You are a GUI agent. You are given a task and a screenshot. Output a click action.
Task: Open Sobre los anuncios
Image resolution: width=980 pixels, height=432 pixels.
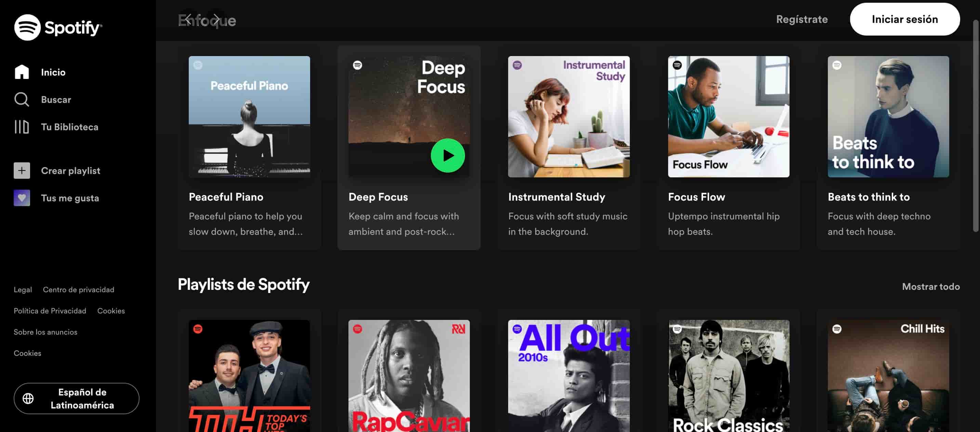[x=46, y=332]
